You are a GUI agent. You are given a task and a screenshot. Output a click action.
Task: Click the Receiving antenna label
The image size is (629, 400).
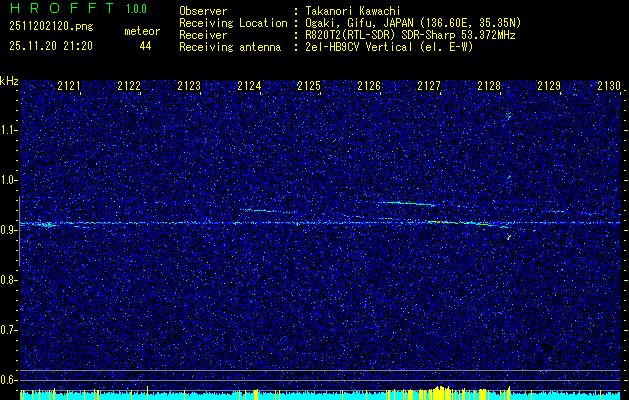(230, 47)
